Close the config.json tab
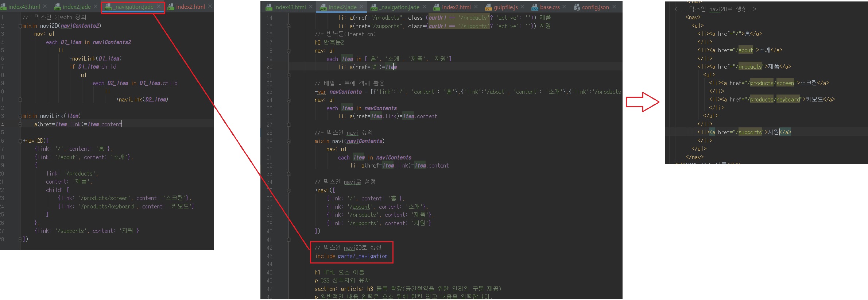This screenshot has width=868, height=300. point(614,7)
